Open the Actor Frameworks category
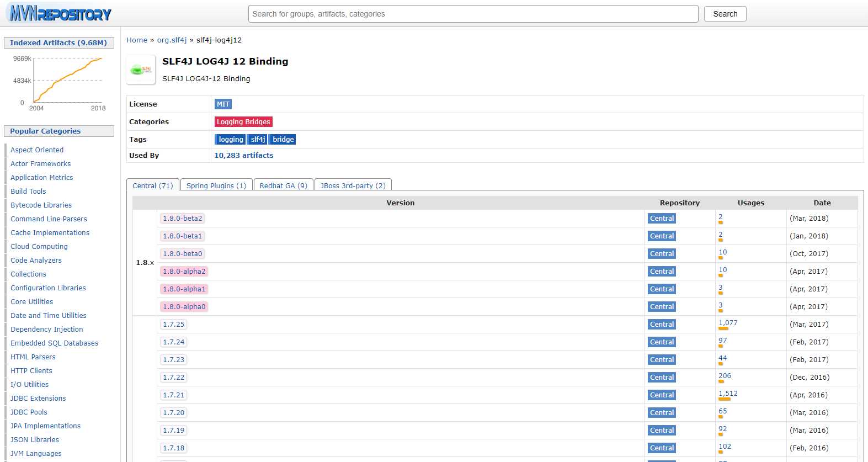 (41, 164)
